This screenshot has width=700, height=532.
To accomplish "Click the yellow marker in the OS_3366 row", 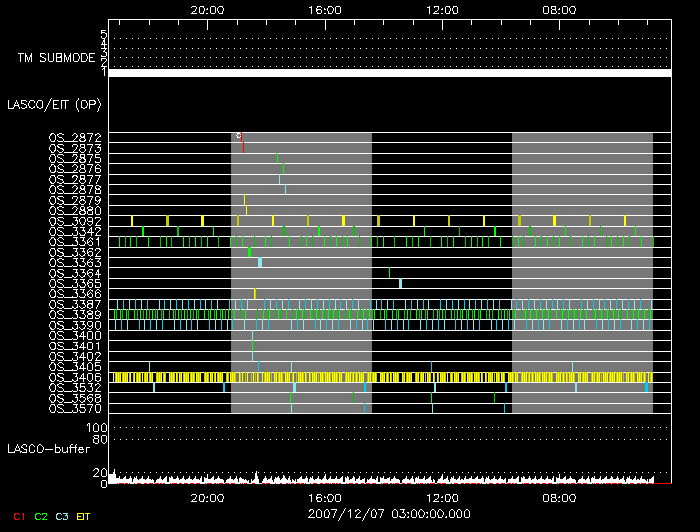I will click(x=255, y=293).
